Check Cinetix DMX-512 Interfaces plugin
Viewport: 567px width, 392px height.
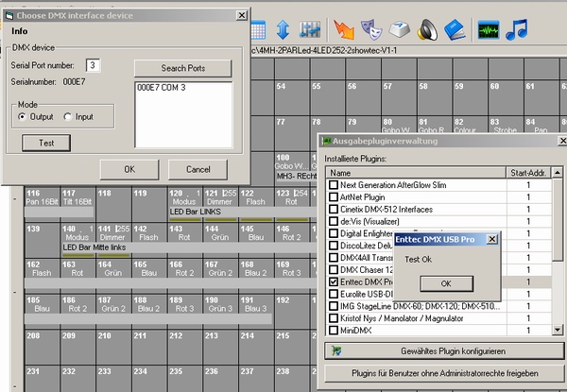pos(333,209)
